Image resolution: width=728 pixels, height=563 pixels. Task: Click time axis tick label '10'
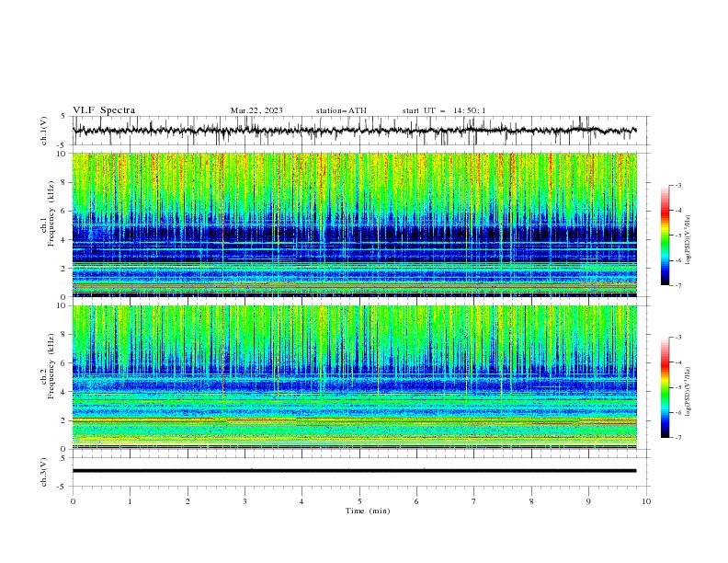pos(646,501)
